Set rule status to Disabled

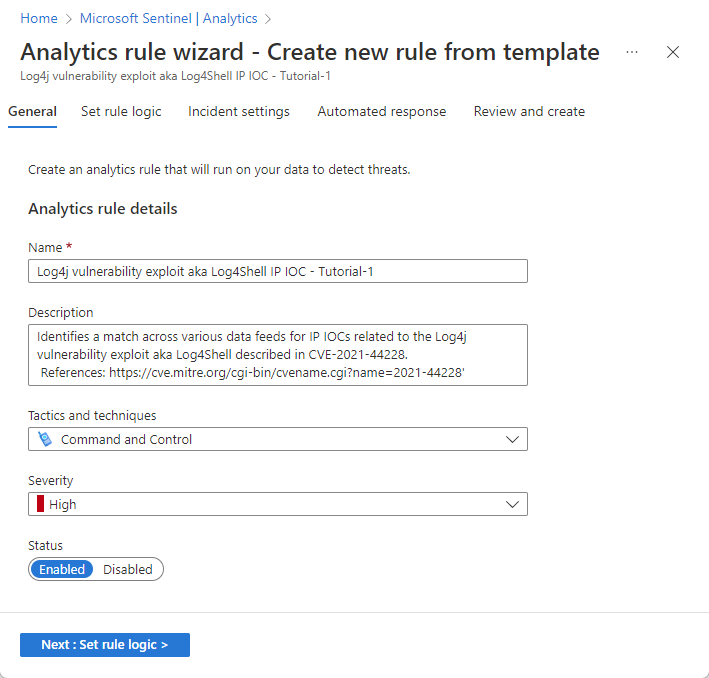pos(128,569)
